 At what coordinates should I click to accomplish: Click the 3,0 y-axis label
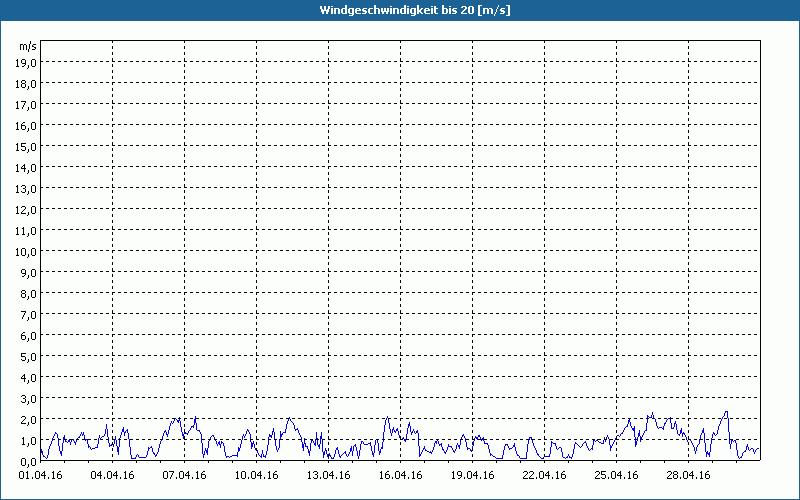point(28,399)
